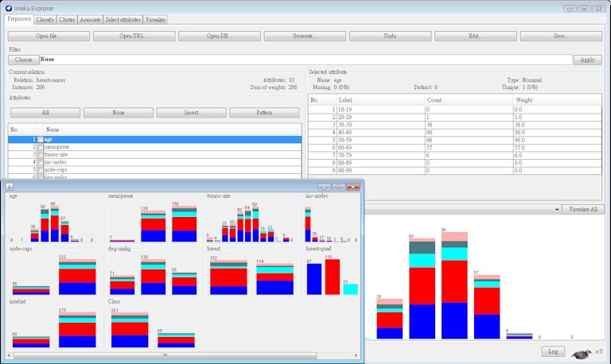Screen dimensions: 611x364
Task: Switch to the Classify tab
Action: point(45,19)
